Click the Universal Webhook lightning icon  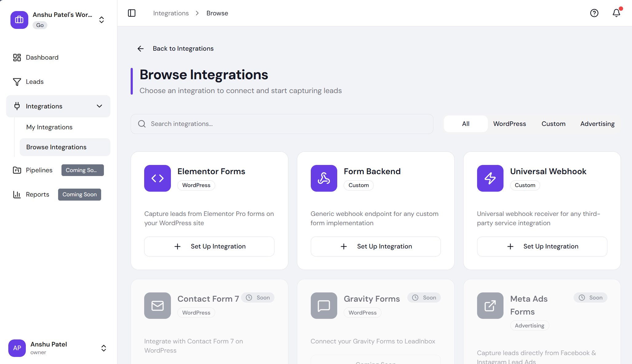[490, 178]
